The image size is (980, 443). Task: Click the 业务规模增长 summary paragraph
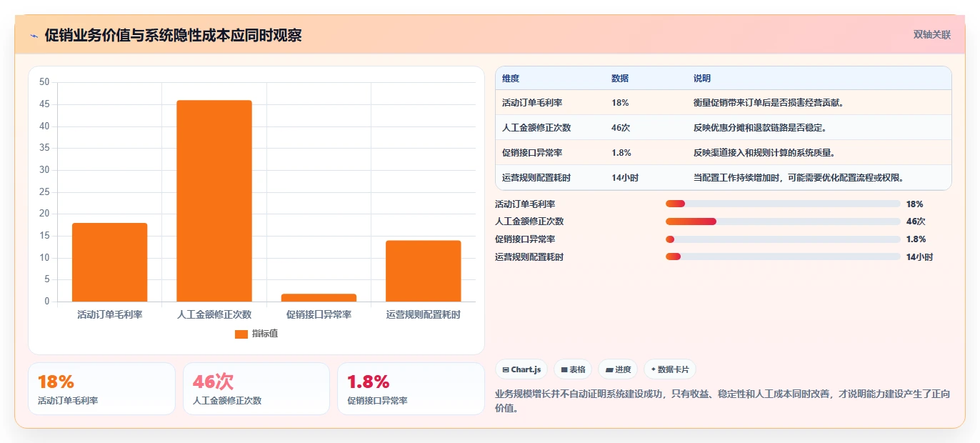pos(722,402)
